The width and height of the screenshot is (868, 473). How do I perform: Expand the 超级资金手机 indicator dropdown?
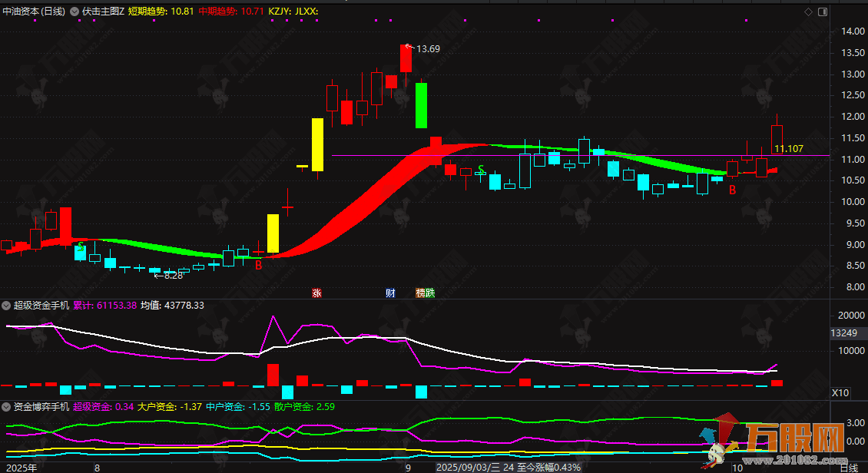pos(7,305)
